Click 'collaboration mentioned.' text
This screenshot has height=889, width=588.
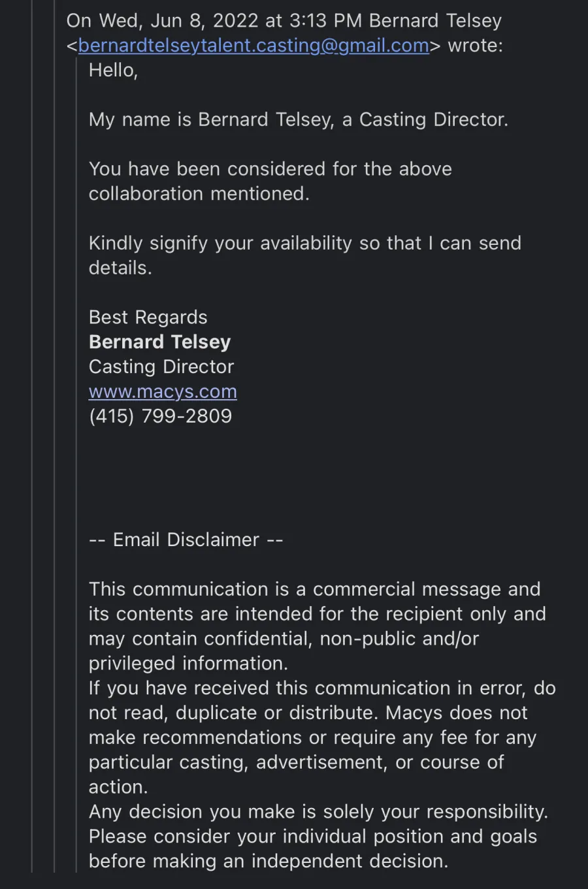199,194
